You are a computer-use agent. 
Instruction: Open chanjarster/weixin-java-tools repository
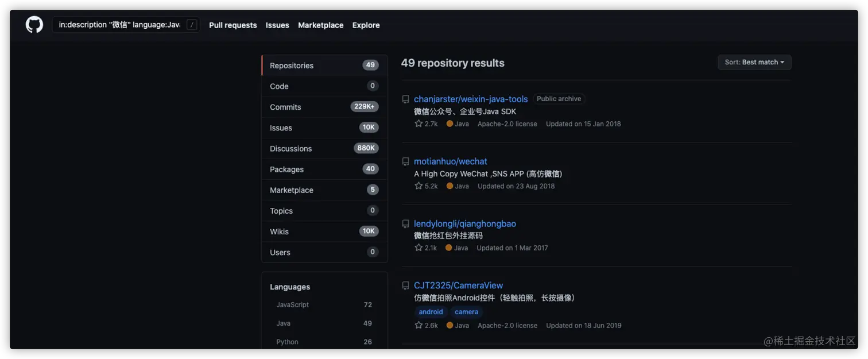tap(471, 99)
